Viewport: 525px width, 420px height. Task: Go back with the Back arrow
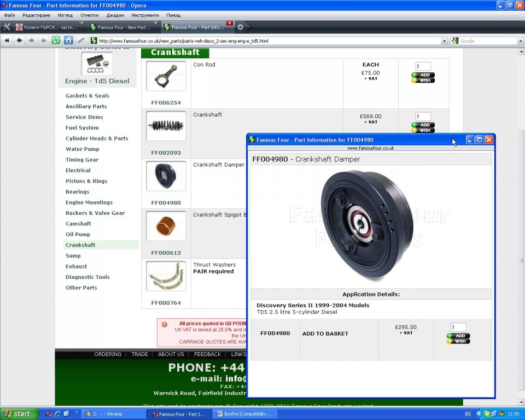point(20,40)
